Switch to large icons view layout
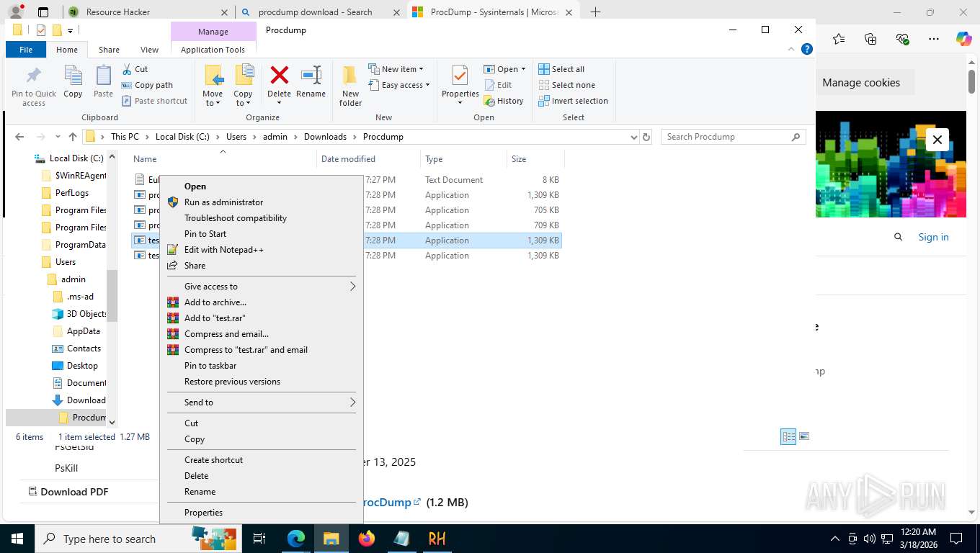The width and height of the screenshot is (980, 553). click(x=804, y=436)
